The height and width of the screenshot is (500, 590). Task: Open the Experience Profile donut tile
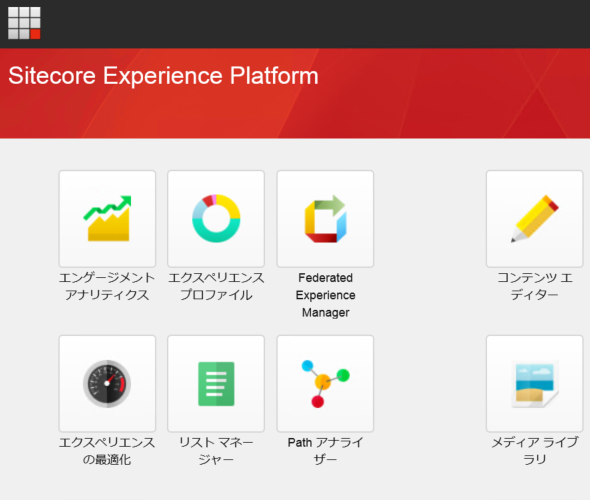[216, 219]
